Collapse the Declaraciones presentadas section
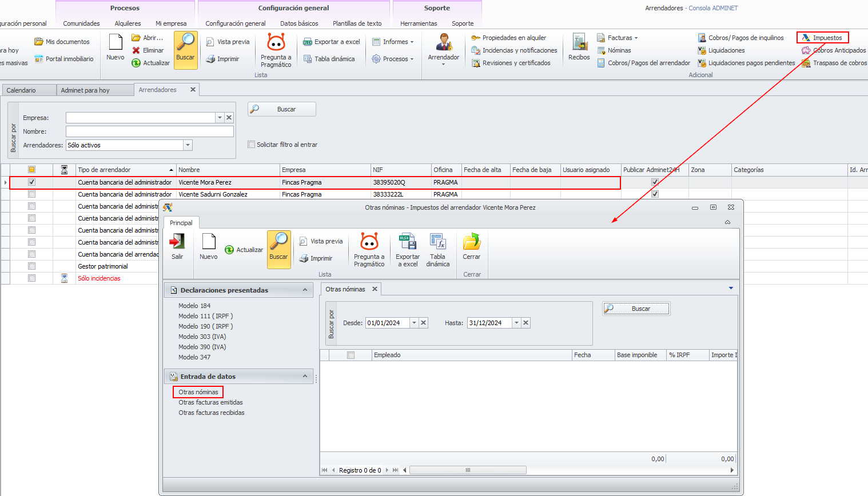The width and height of the screenshot is (868, 496). (x=305, y=290)
